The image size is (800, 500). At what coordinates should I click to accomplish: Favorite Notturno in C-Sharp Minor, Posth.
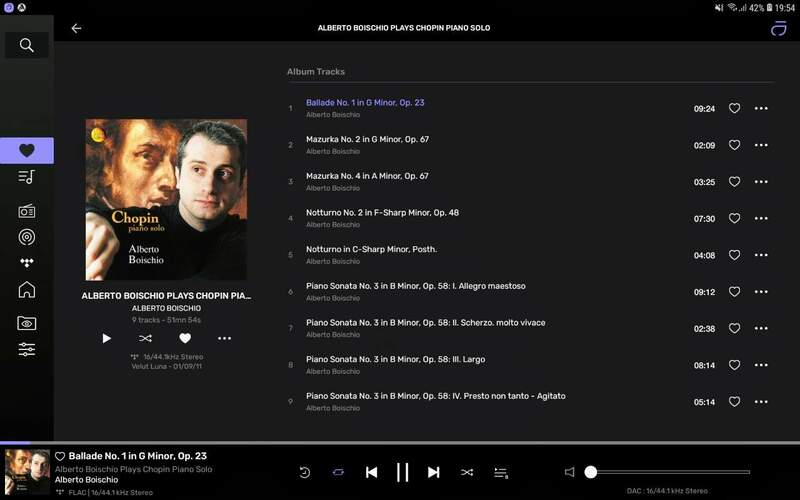click(x=734, y=255)
